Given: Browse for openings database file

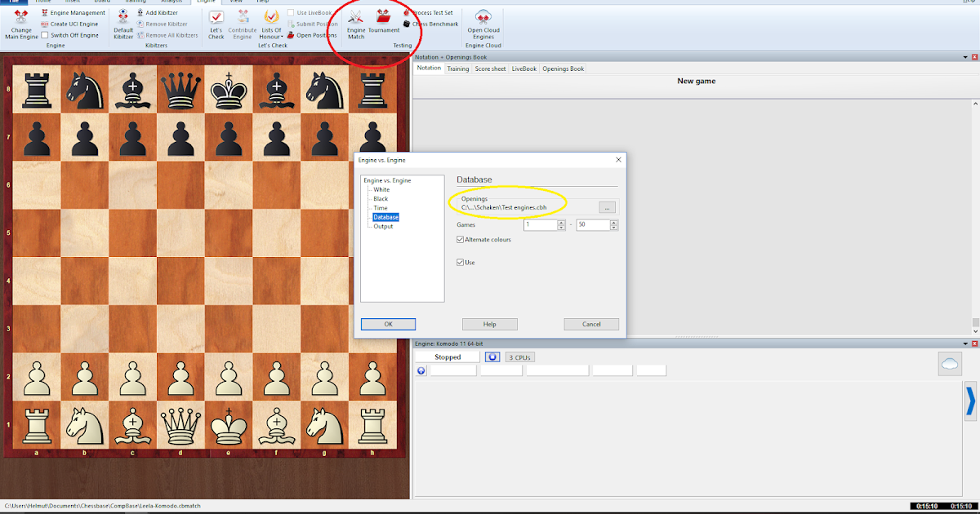Looking at the screenshot, I should (x=607, y=207).
